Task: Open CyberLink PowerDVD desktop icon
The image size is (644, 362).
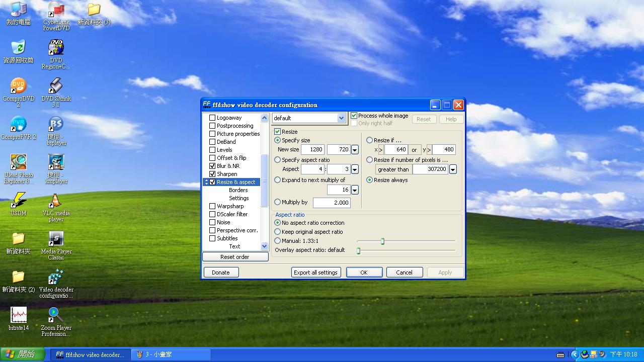Action: coord(56,11)
